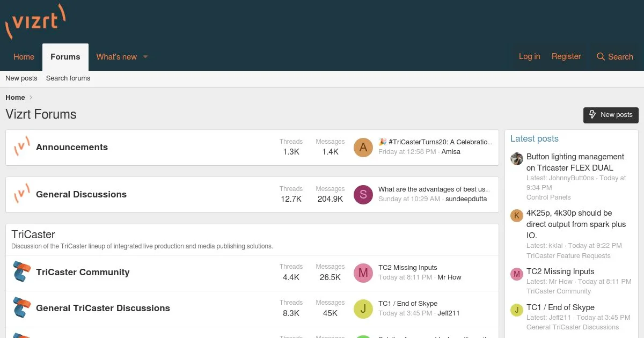Screen dimensions: 644x338
Task: Click TriCaster Community link in Latest posts
Action: pyautogui.click(x=559, y=291)
